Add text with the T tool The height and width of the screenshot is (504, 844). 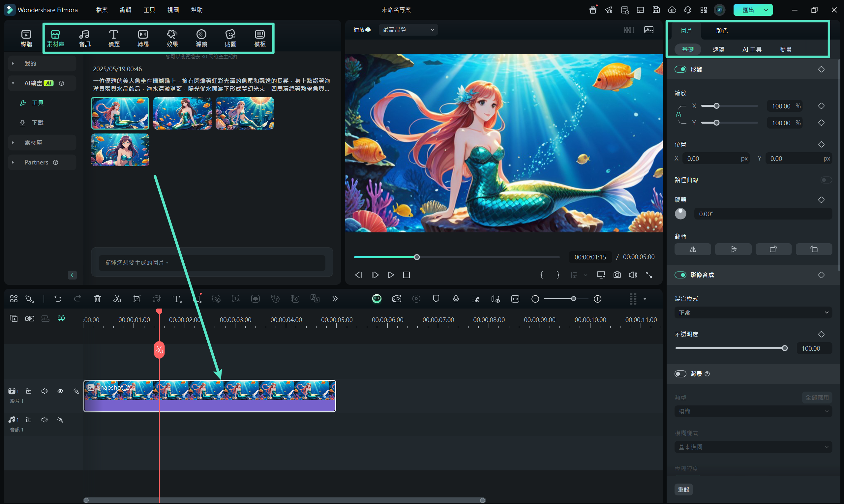[177, 299]
